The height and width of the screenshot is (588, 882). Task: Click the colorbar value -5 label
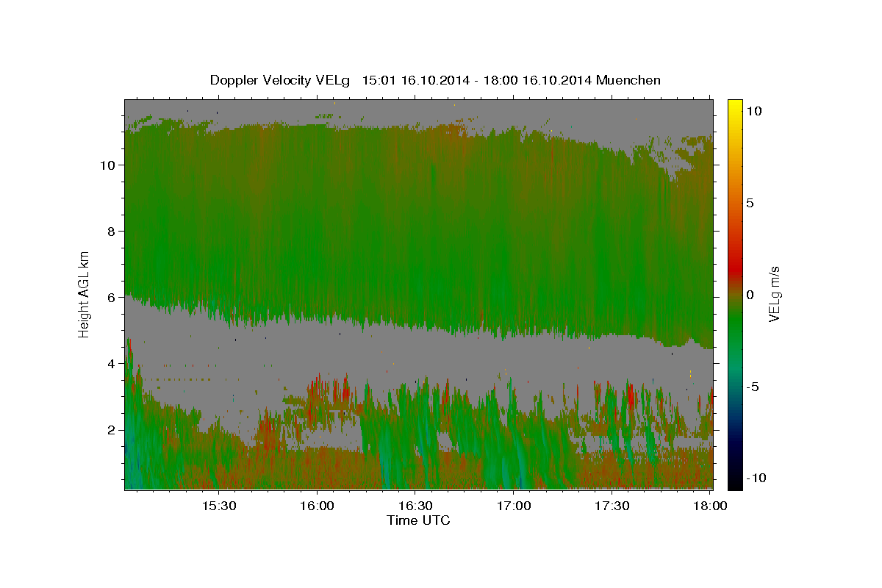pyautogui.click(x=752, y=386)
